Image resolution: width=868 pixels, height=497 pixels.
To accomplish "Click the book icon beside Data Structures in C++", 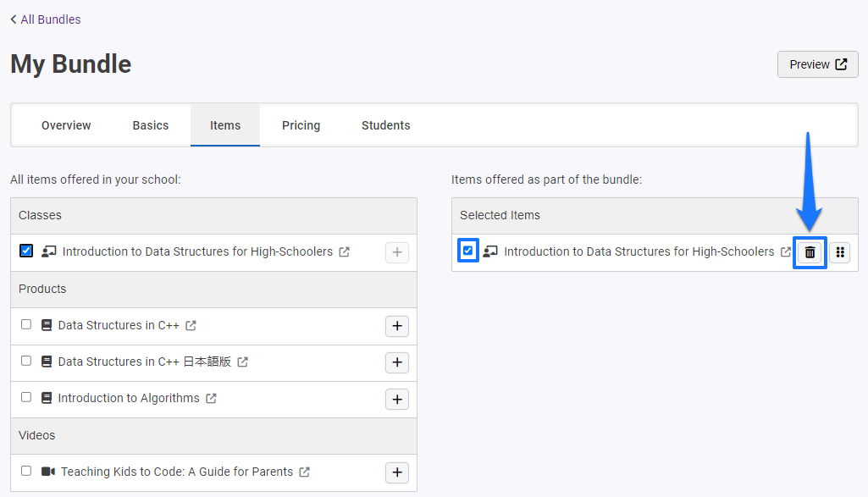I will click(x=47, y=325).
